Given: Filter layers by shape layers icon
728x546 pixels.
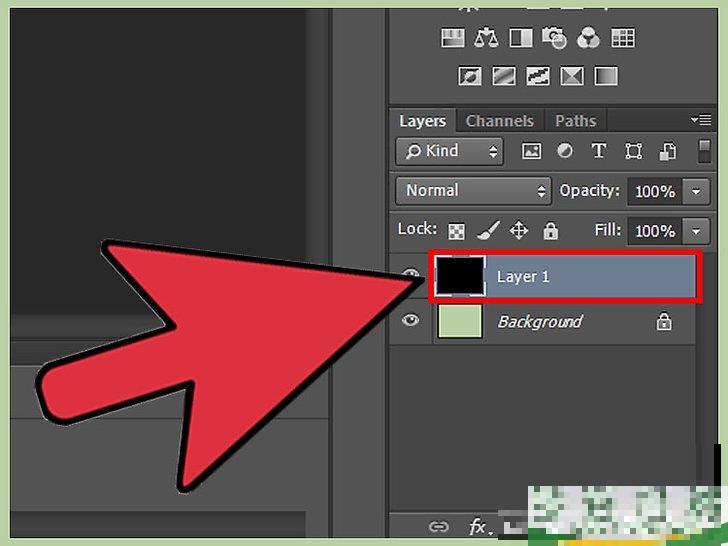Looking at the screenshot, I should [633, 151].
